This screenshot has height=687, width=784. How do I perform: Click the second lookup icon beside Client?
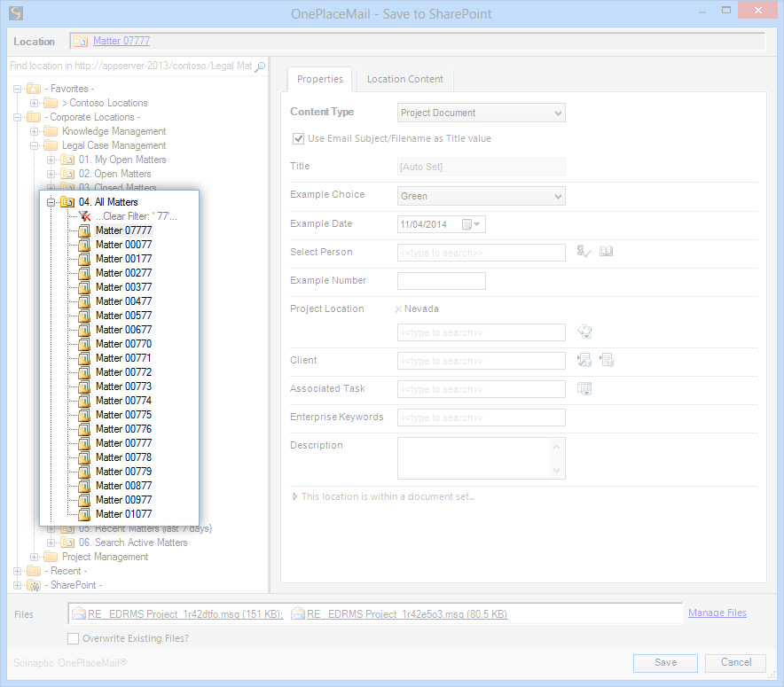tap(607, 360)
